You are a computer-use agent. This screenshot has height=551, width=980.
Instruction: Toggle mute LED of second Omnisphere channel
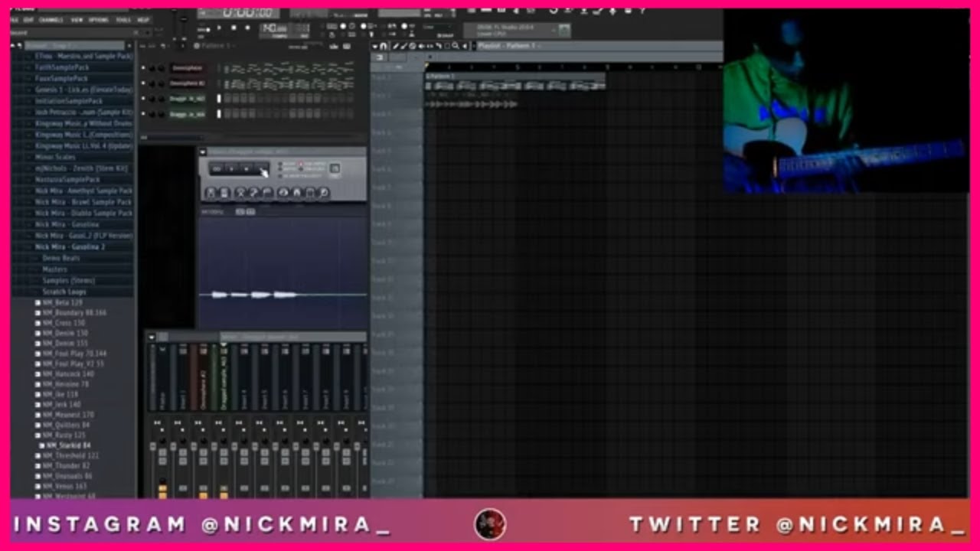tap(143, 83)
